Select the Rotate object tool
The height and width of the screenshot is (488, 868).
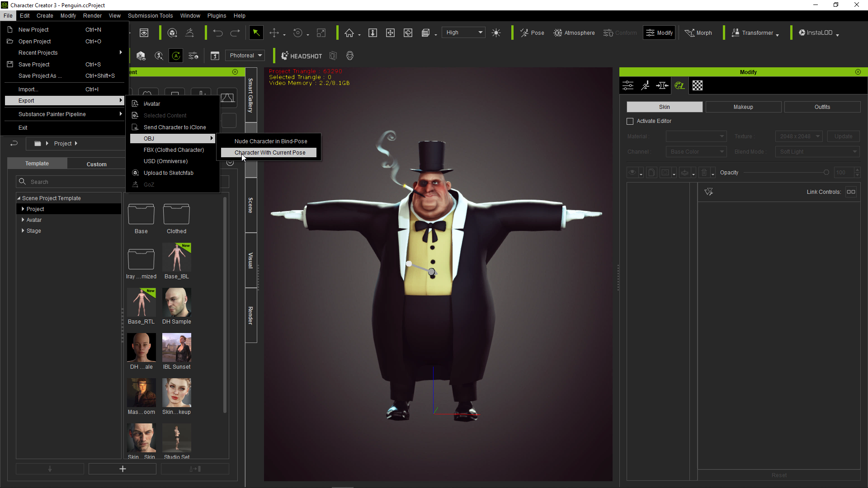pos(297,33)
